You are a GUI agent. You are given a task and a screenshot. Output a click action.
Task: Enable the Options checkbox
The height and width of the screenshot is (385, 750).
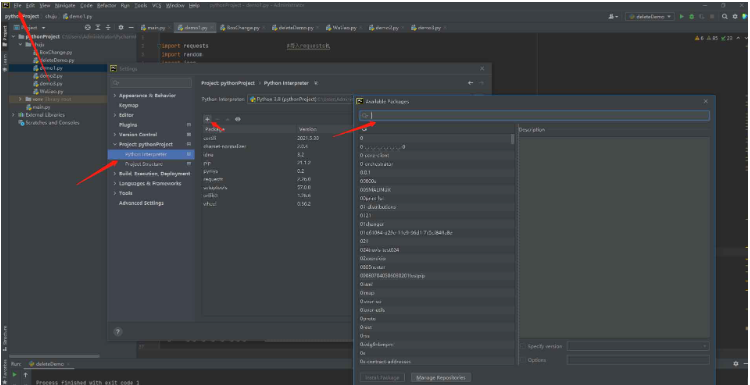pyautogui.click(x=523, y=360)
